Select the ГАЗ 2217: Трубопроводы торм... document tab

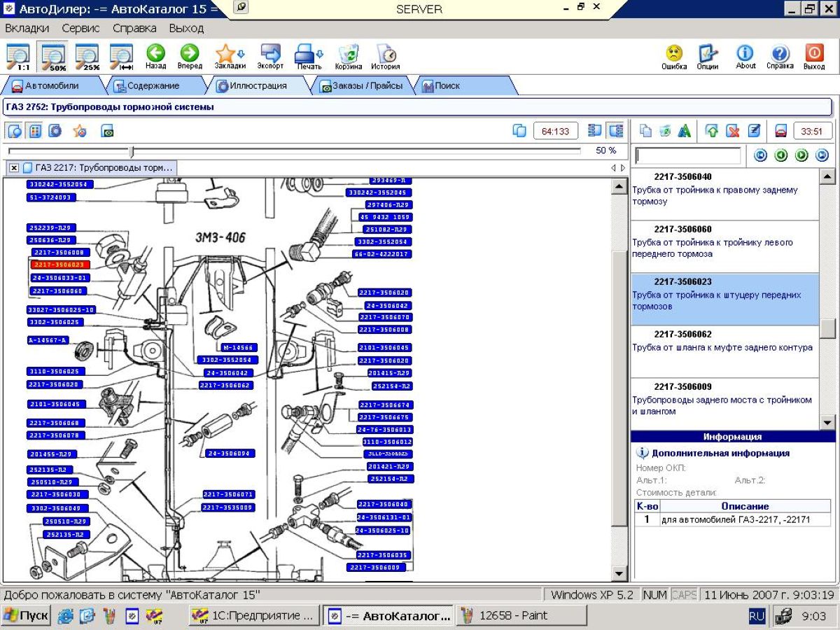(98, 168)
